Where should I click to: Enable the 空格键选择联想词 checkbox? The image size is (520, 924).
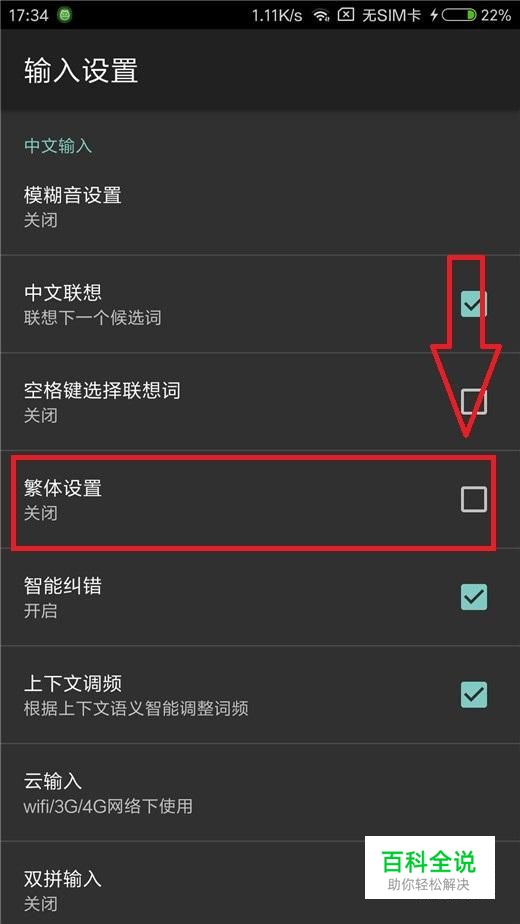[x=473, y=401]
